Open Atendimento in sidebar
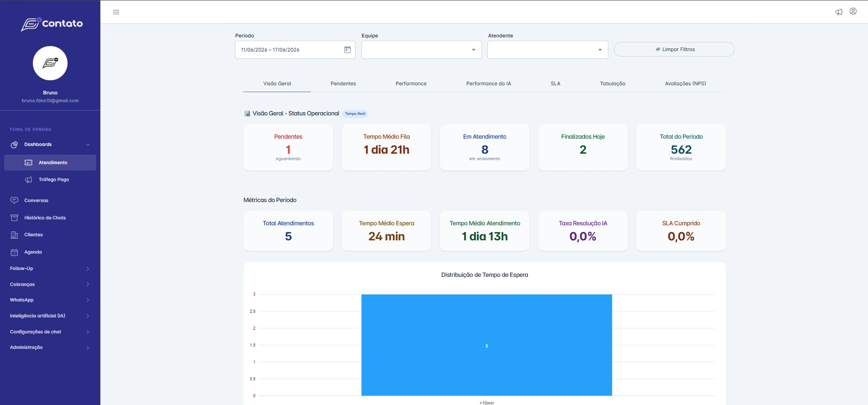The image size is (868, 405). click(x=50, y=163)
